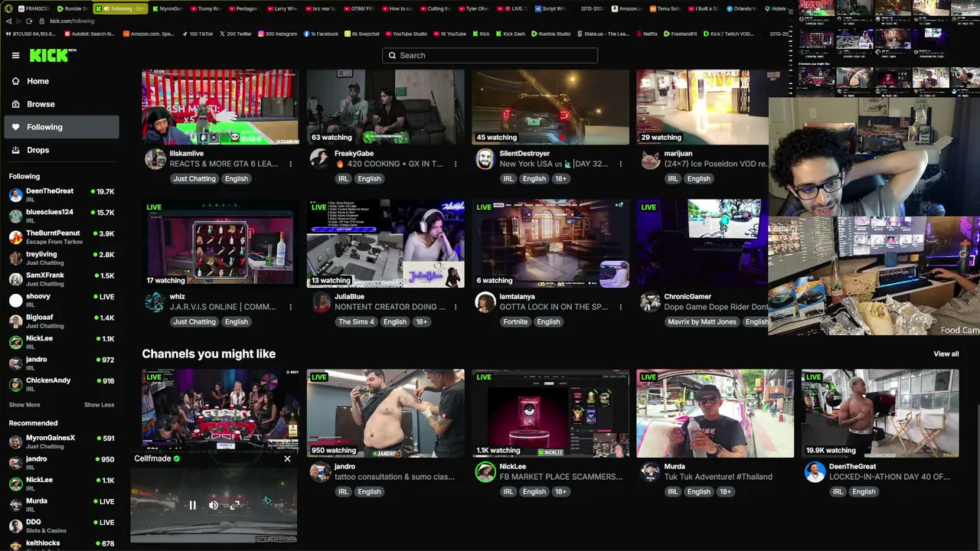980x551 pixels.
Task: Focus the Search field
Action: pos(490,55)
